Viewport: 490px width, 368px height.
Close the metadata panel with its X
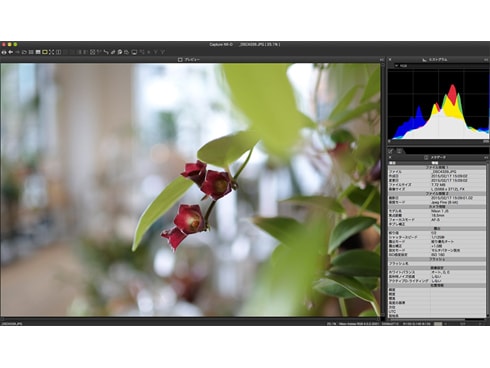point(390,157)
